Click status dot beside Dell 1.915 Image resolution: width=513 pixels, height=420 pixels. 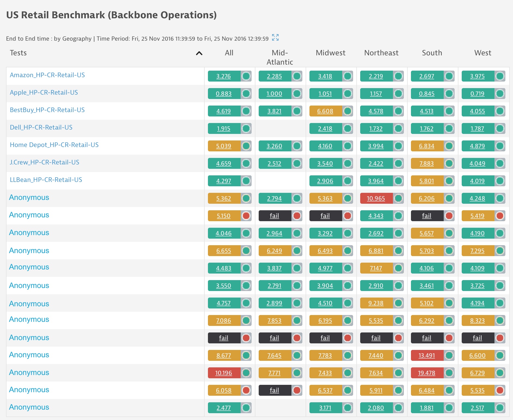point(246,128)
